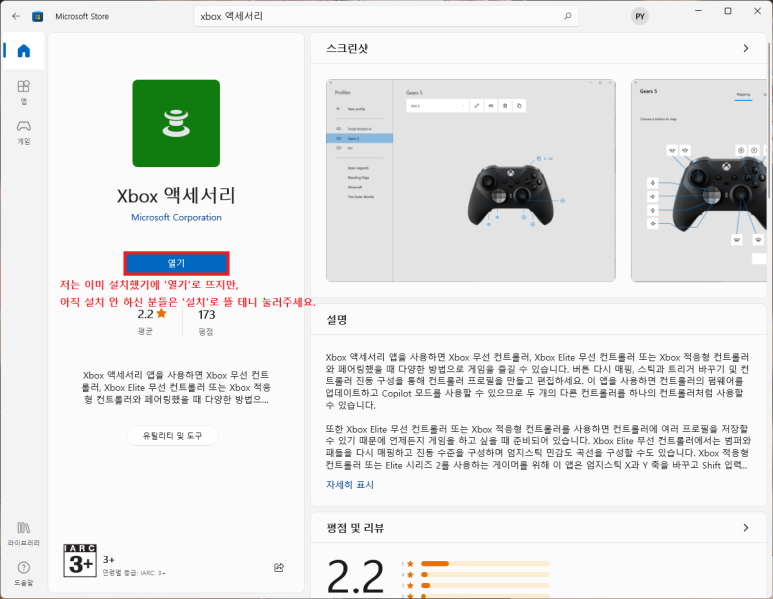The height and width of the screenshot is (599, 773).
Task: Open the second mapping screenshot thumbnail
Action: pos(699,181)
